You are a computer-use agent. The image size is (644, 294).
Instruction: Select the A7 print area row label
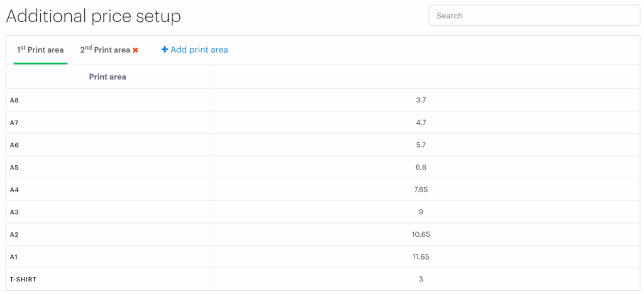14,122
